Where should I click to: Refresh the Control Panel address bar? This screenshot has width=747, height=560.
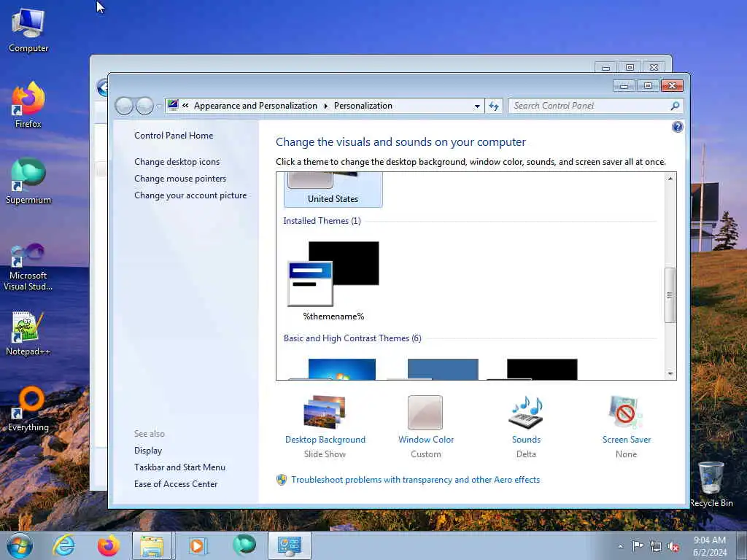point(494,106)
